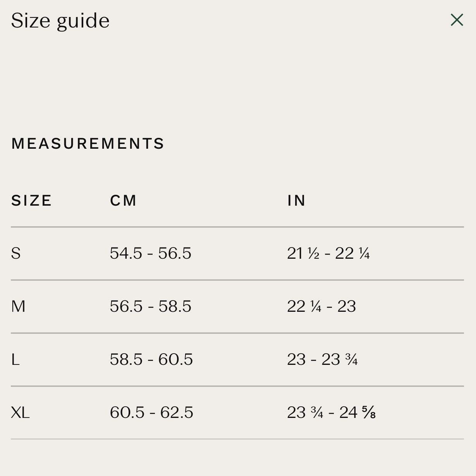The image size is (476, 476).
Task: Click the IN column header
Action: point(296,201)
